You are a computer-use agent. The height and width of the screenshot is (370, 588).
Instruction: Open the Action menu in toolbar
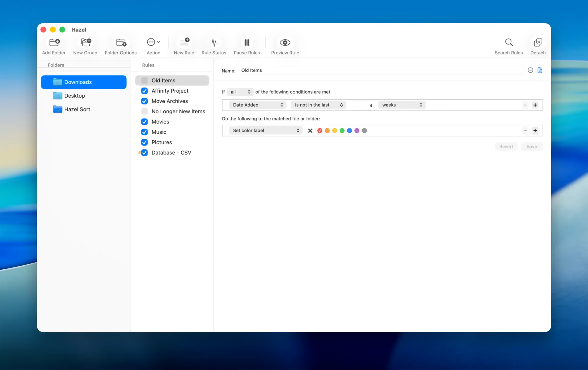tap(153, 42)
